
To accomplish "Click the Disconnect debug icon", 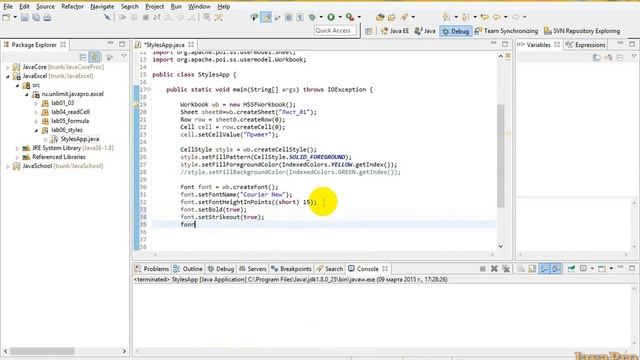I will pyautogui.click(x=157, y=17).
